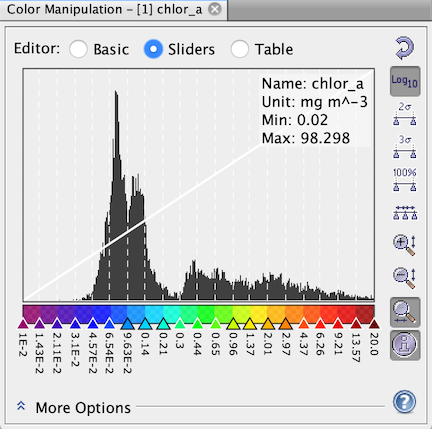Apply 2 sigma auto-adjust icon

[x=405, y=114]
